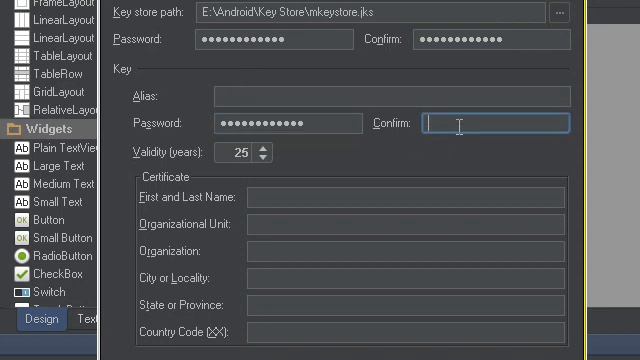640x360 pixels.
Task: Click the Country Code field
Action: tap(406, 332)
